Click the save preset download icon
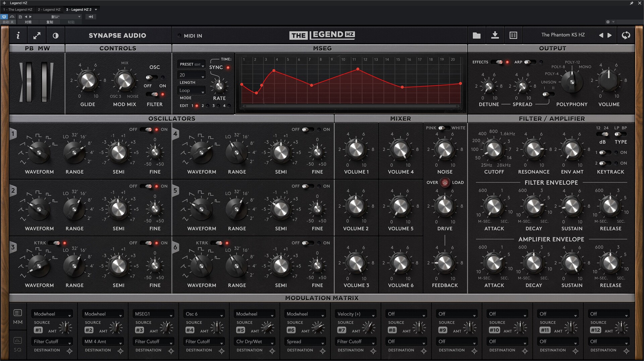644x361 pixels. coord(495,35)
